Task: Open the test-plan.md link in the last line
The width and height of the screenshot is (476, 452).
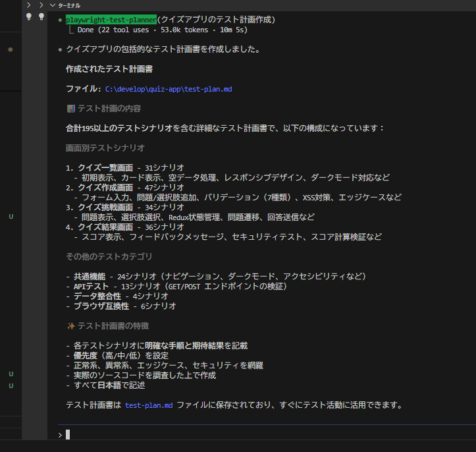Action: (x=149, y=405)
